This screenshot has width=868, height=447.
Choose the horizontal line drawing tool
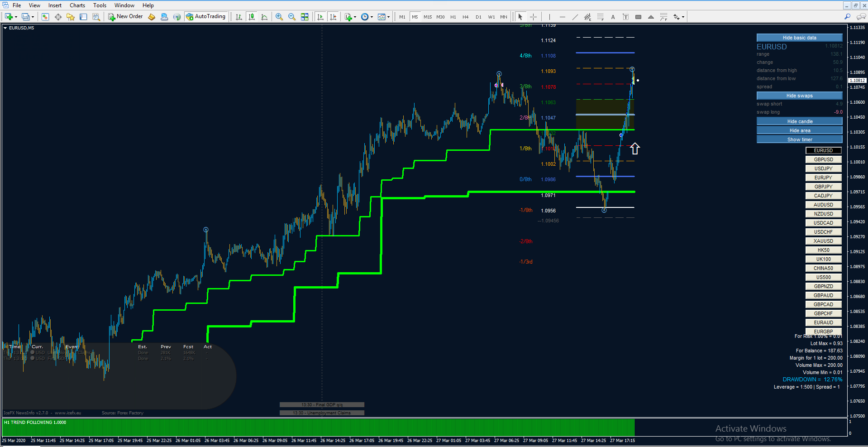[x=562, y=17]
